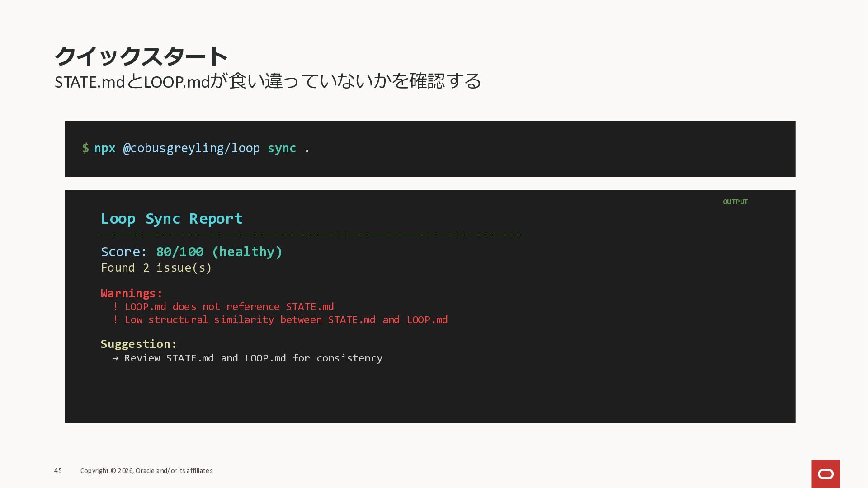Click slide page number 45
Screen dimensions: 868x488
tap(58, 471)
